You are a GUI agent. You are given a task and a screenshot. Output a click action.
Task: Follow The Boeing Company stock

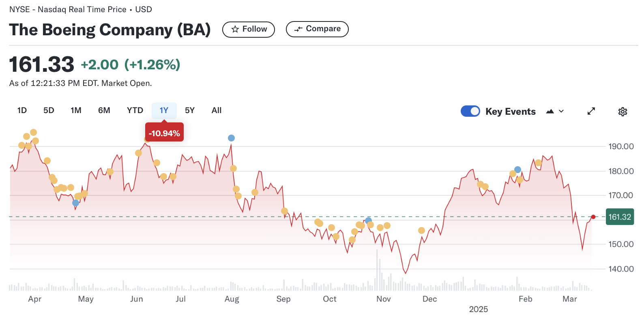point(249,29)
